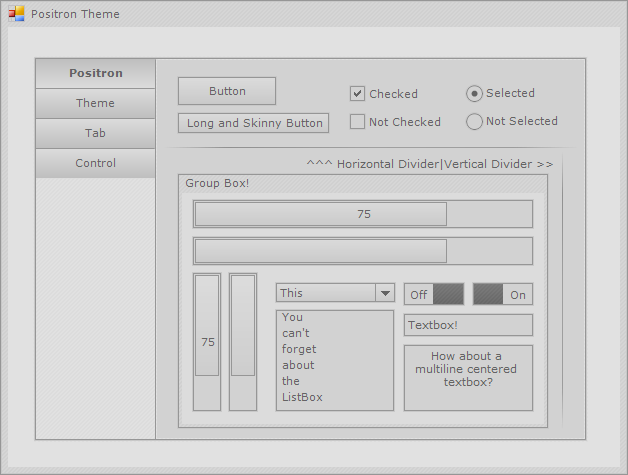Go to the Control tab
This screenshot has height=475, width=628.
pyautogui.click(x=96, y=163)
